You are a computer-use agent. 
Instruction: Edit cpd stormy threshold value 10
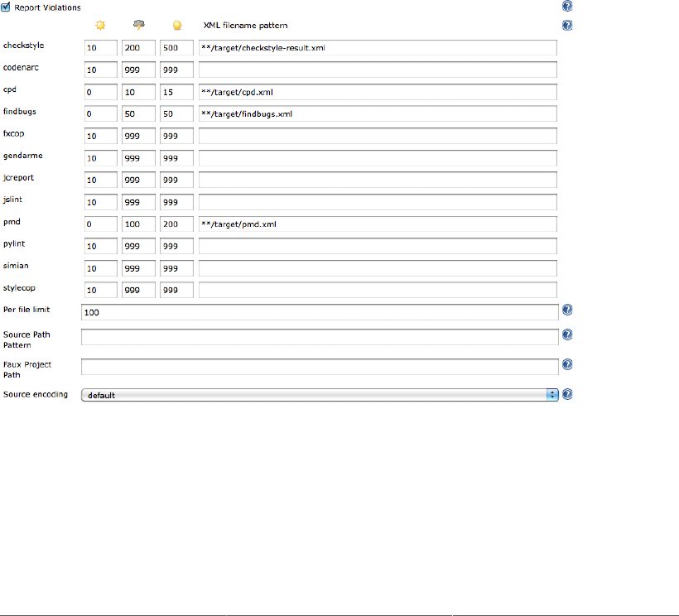(x=138, y=92)
